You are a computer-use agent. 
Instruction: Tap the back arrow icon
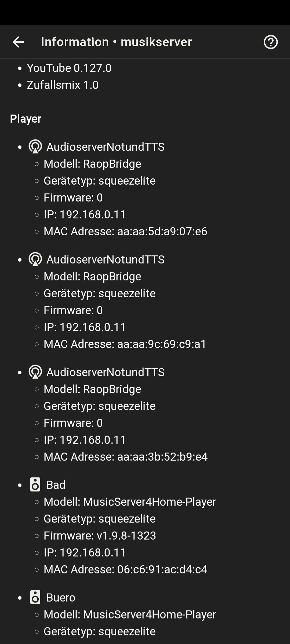18,42
